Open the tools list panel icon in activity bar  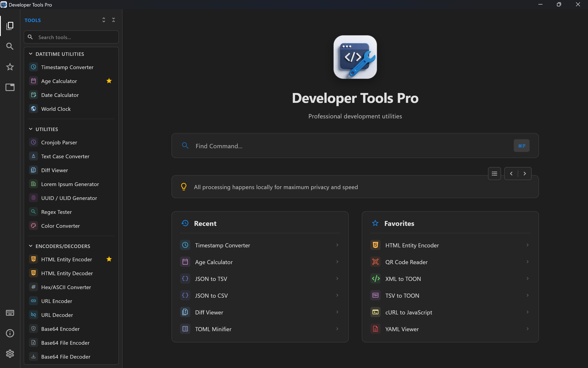click(x=10, y=26)
